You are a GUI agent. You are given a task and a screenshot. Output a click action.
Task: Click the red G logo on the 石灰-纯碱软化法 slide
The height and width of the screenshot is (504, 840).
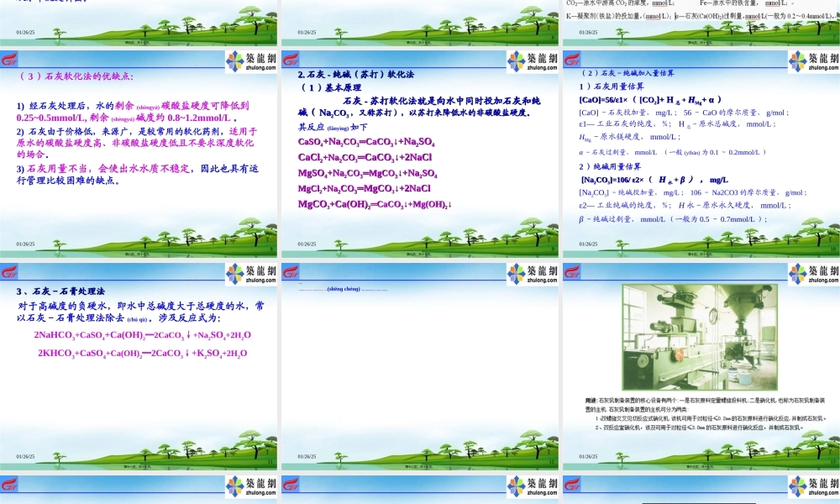[x=291, y=60]
